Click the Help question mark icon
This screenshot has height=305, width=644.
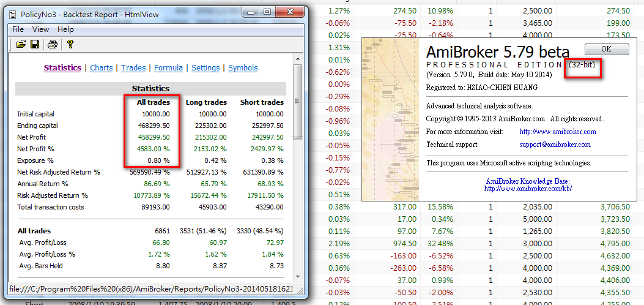click(x=70, y=44)
